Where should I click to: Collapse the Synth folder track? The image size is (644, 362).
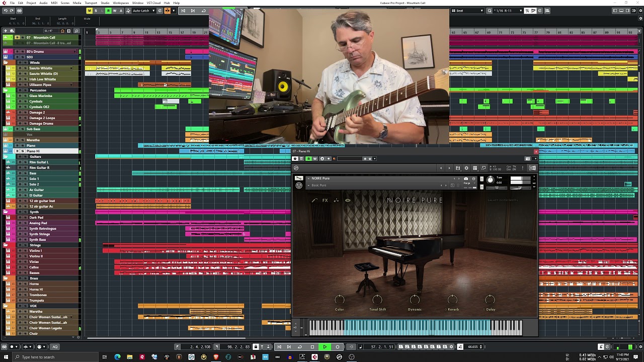pos(6,212)
